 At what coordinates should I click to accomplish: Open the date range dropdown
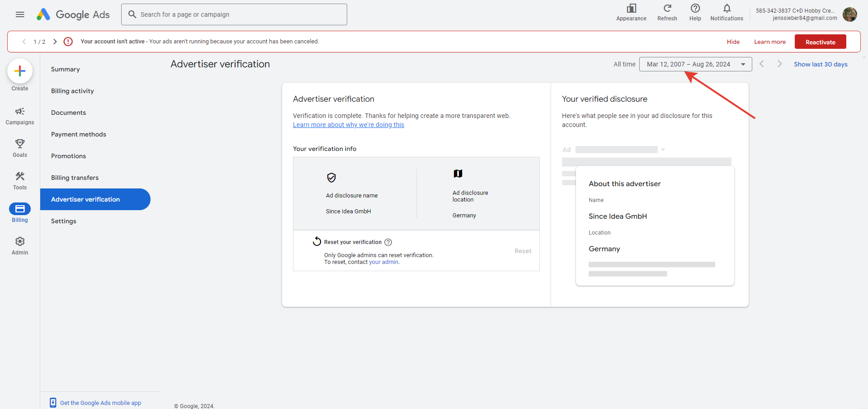coord(695,64)
